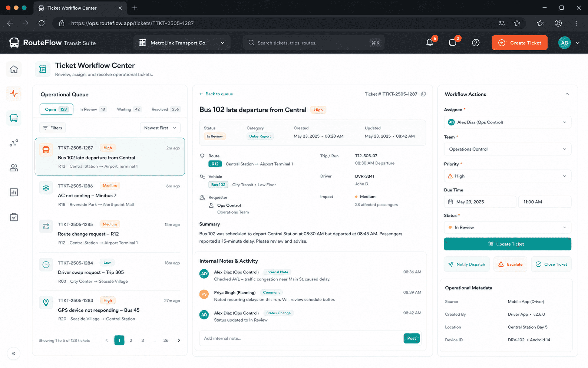Image resolution: width=588 pixels, height=368 pixels.
Task: Click Notify Dispatch button
Action: [466, 264]
